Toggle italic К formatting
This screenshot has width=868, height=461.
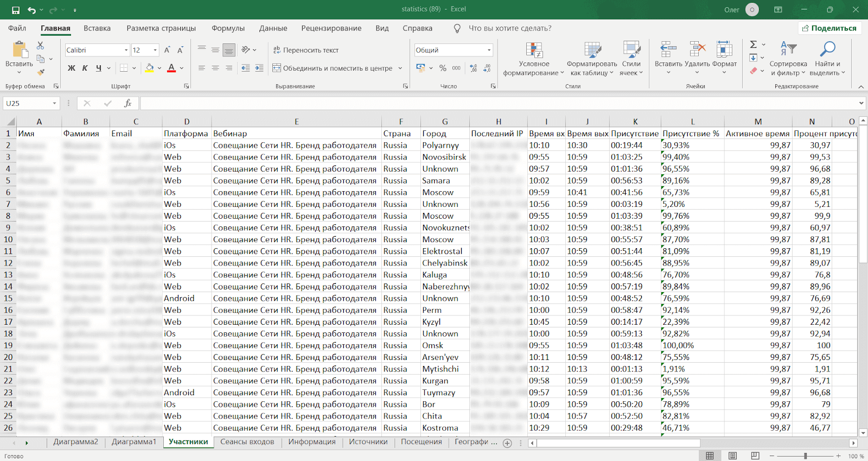pyautogui.click(x=85, y=68)
